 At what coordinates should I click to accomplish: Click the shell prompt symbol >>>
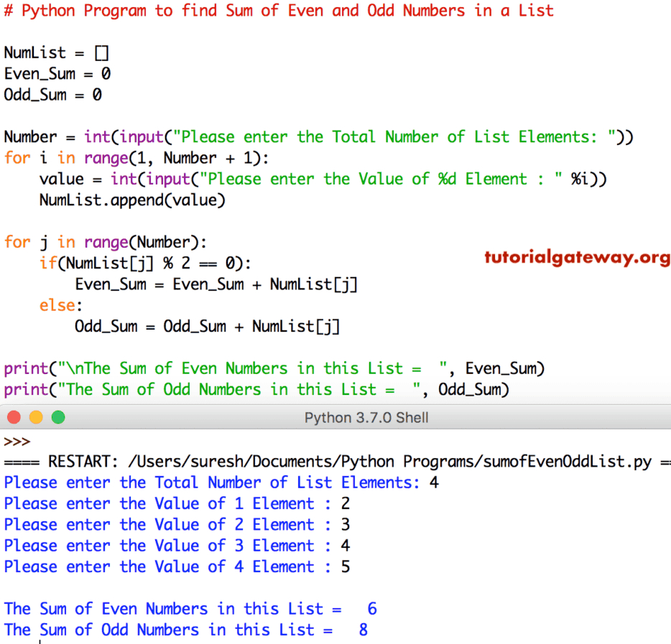click(x=17, y=442)
